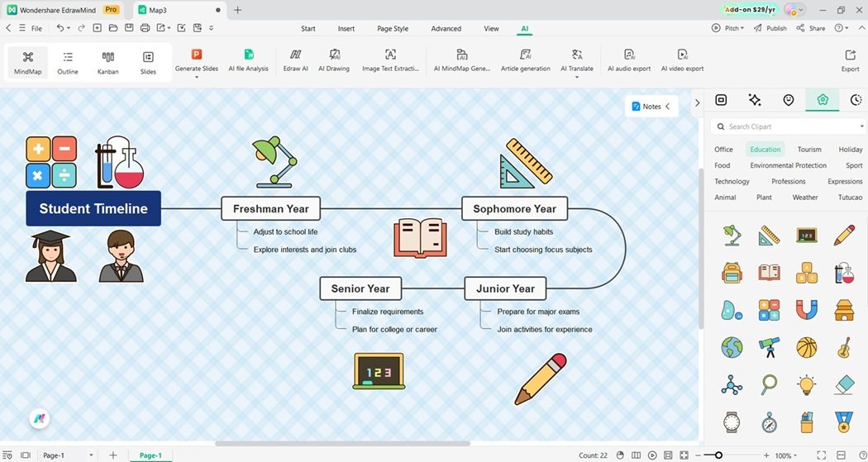Click the Publish button
The image size is (868, 462).
pos(770,27)
